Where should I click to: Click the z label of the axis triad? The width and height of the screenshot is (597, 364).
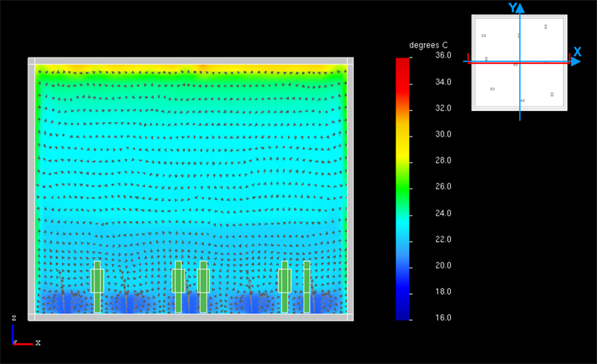(x=13, y=318)
